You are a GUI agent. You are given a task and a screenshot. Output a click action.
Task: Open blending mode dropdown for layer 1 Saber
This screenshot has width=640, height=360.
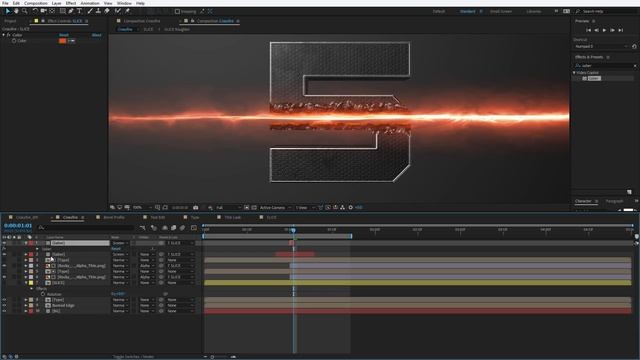120,243
